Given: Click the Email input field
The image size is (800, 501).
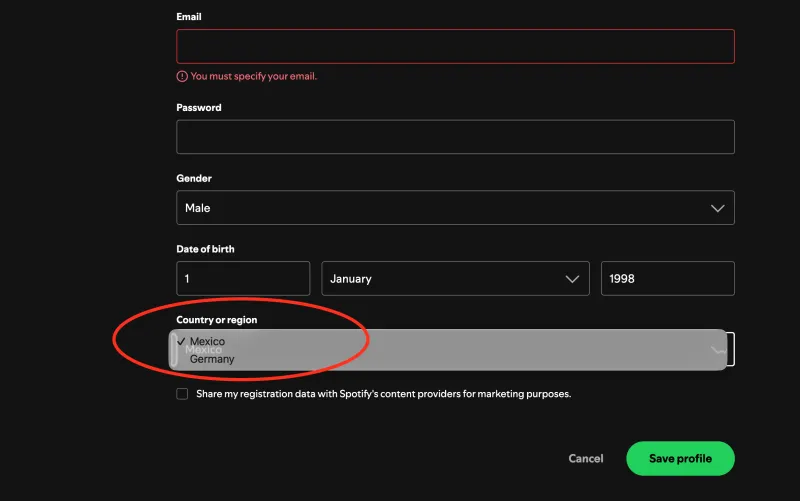Looking at the screenshot, I should [455, 46].
